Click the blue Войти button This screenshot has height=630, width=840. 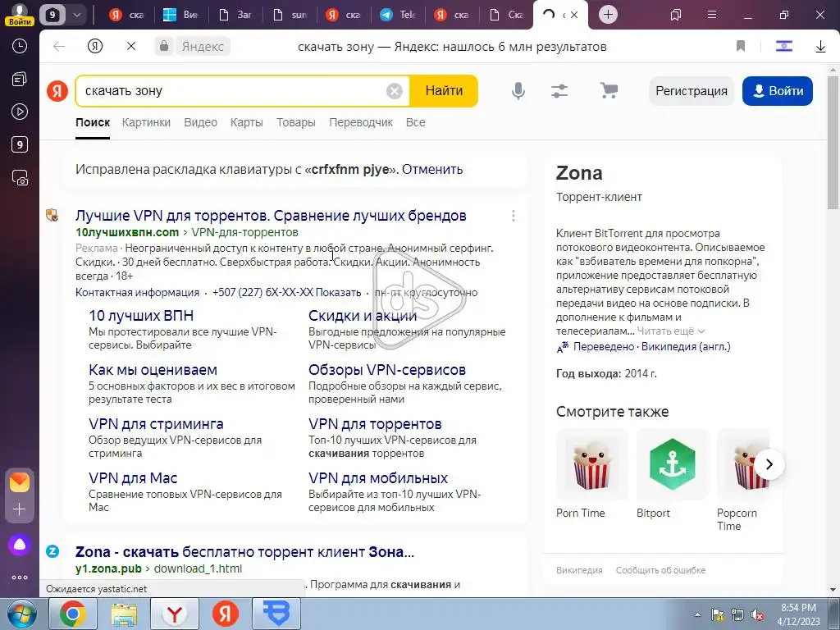pyautogui.click(x=778, y=91)
